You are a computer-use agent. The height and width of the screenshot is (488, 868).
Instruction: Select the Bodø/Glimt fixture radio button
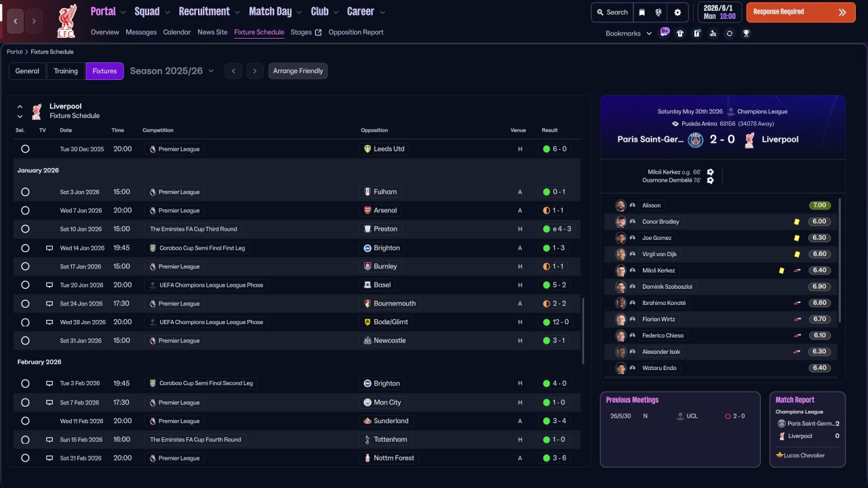pos(25,323)
